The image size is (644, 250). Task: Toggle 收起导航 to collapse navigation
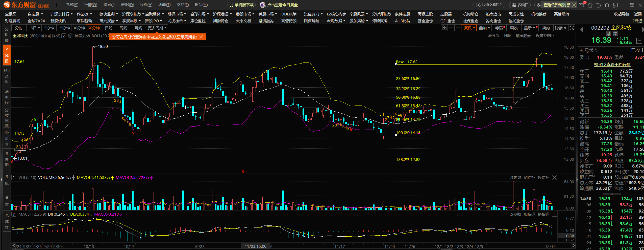pyautogui.click(x=622, y=14)
